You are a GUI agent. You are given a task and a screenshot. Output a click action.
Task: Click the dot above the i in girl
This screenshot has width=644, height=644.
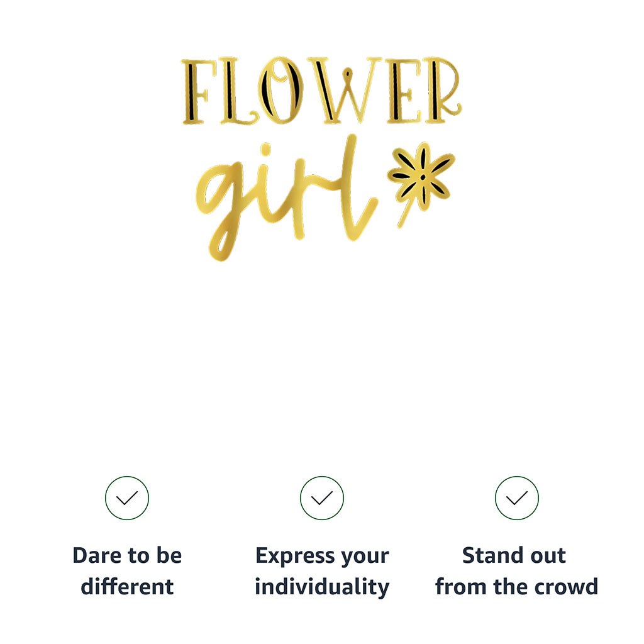266,150
